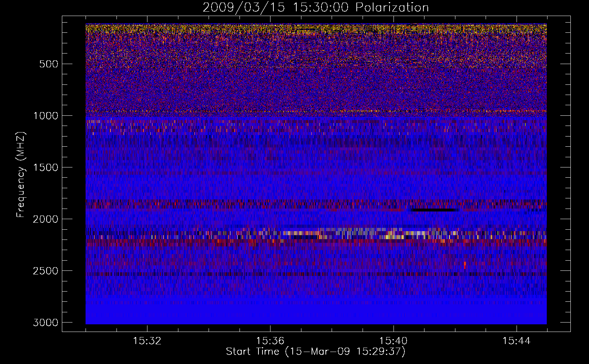This screenshot has width=589, height=364.
Task: Click the 500 frequency tick label
Action: click(48, 64)
